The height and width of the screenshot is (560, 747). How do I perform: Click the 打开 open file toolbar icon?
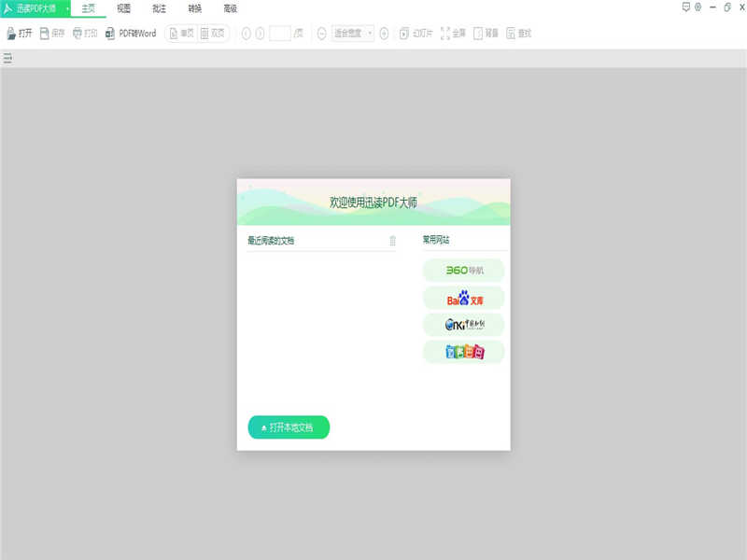point(19,34)
